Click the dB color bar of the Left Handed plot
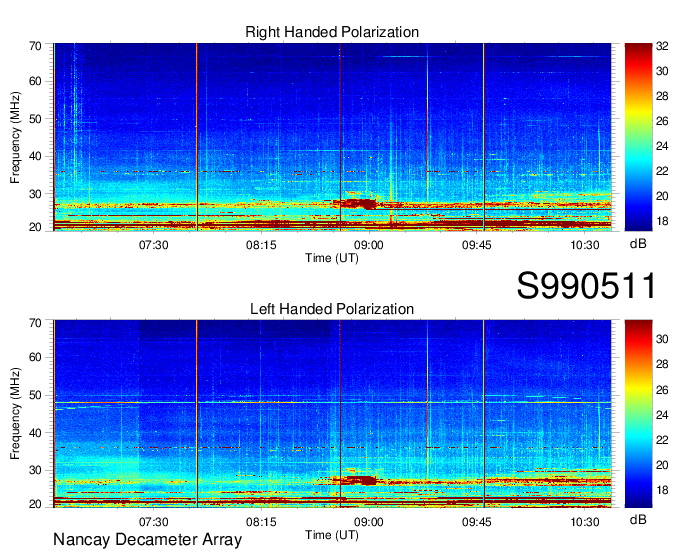 pyautogui.click(x=638, y=414)
